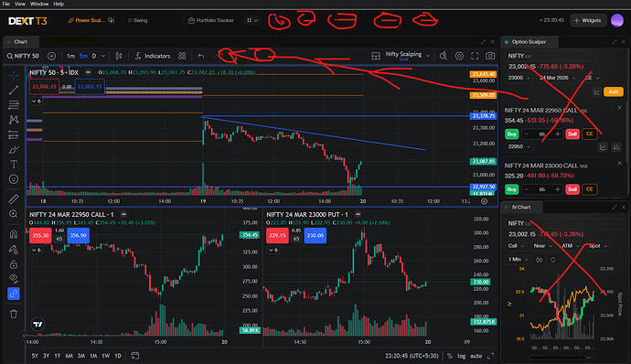Switch the chart to the 1m interval

point(70,56)
